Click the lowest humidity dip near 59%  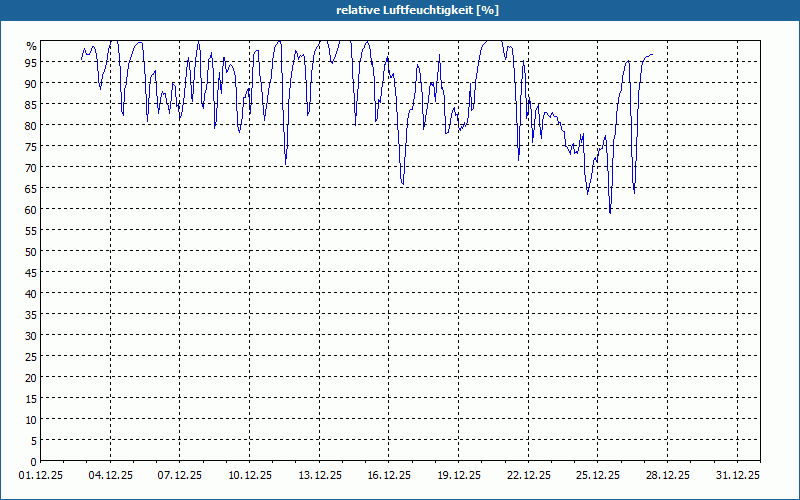click(610, 212)
